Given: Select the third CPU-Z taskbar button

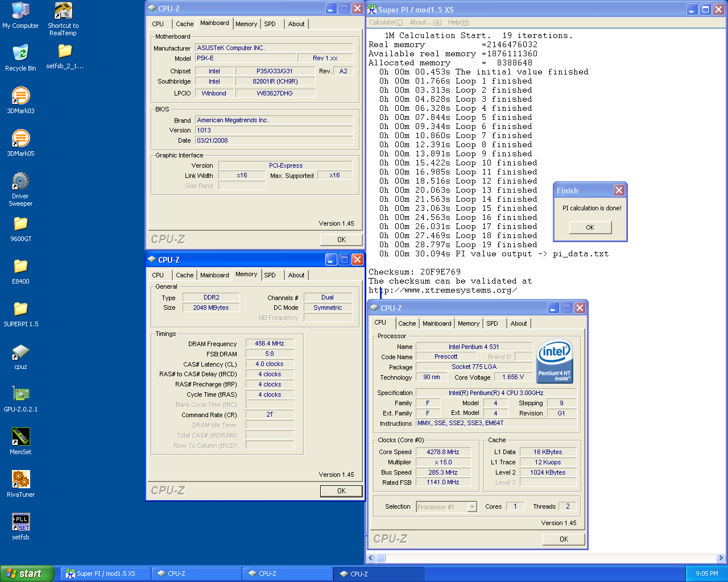Looking at the screenshot, I should click(379, 573).
